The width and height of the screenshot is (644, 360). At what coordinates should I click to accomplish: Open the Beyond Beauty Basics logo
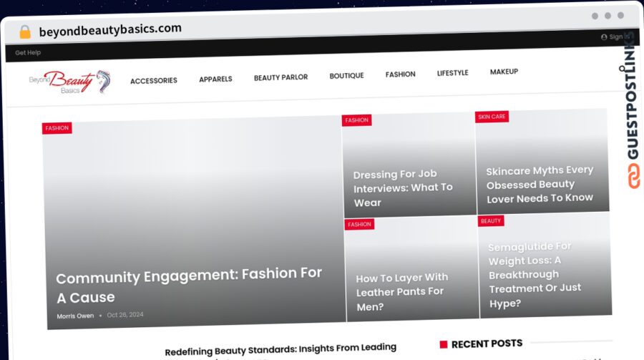pos(70,82)
